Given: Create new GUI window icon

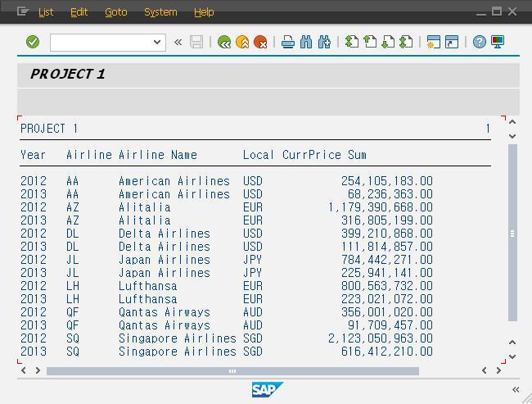Looking at the screenshot, I should (433, 42).
